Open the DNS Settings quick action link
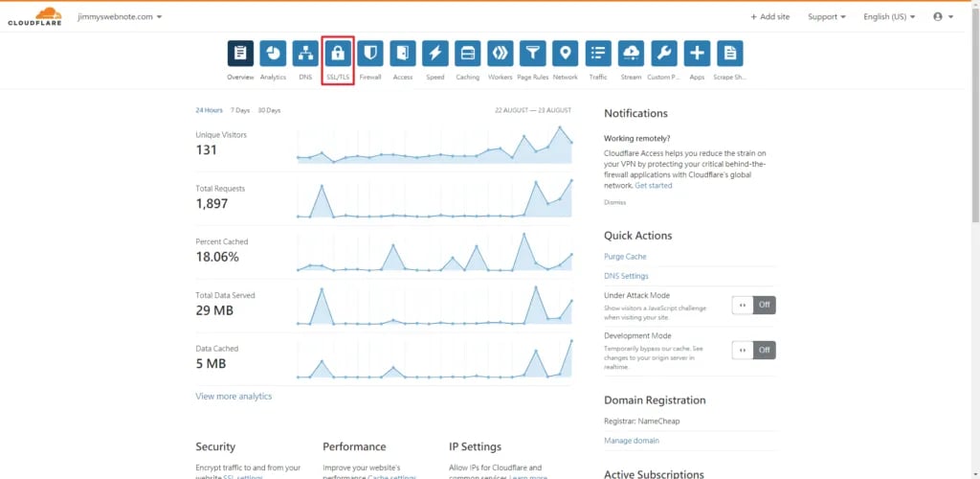The image size is (980, 479). [626, 276]
